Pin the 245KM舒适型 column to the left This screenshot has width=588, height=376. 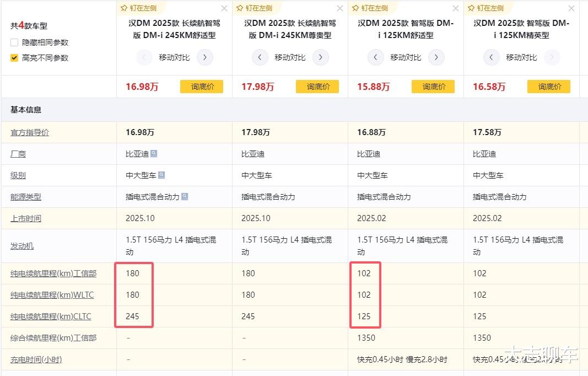point(138,8)
